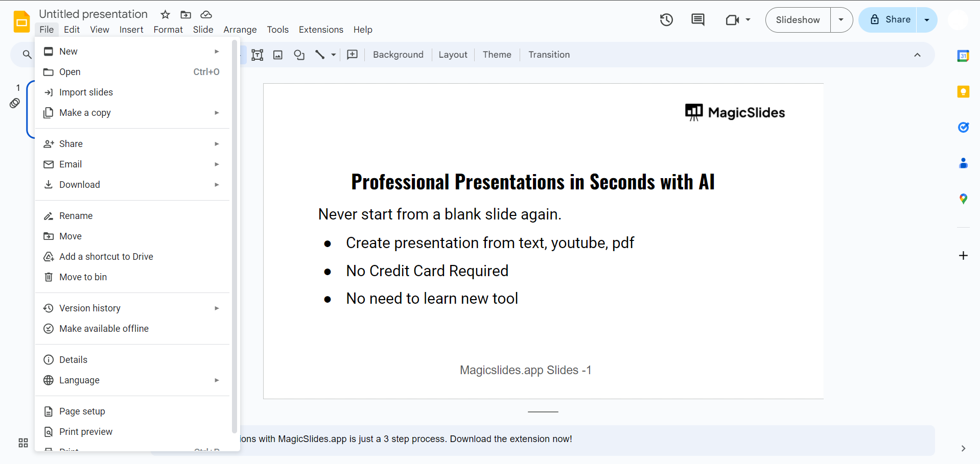This screenshot has height=464, width=980.
Task: Open Google Keep side panel
Action: [x=963, y=92]
